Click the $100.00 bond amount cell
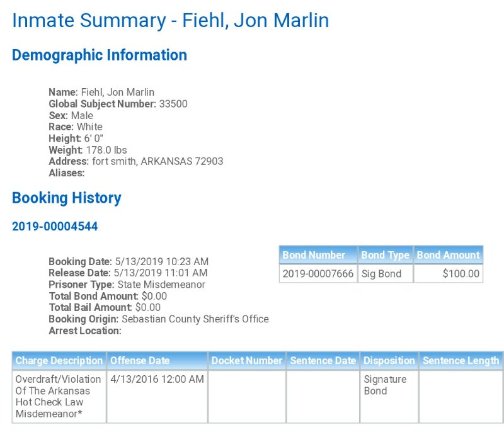This screenshot has width=504, height=435. click(448, 274)
